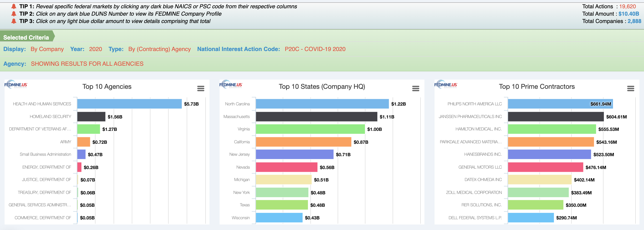Open Top 10 Agencies chart hamburger menu

coord(201,88)
